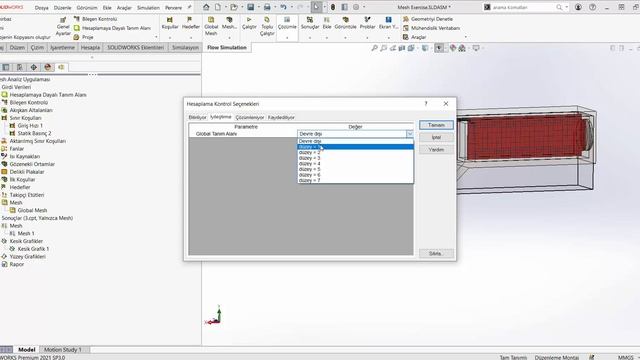Click the zoom to fit view icon

pyautogui.click(x=374, y=48)
